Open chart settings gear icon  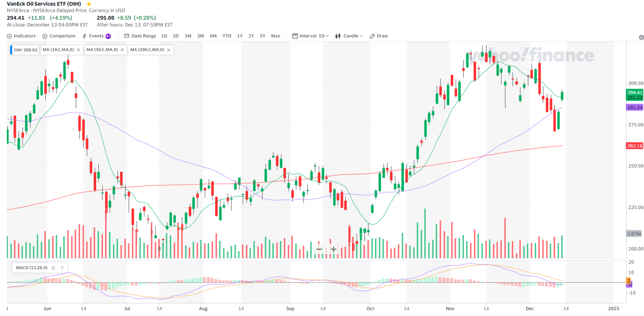(641, 37)
